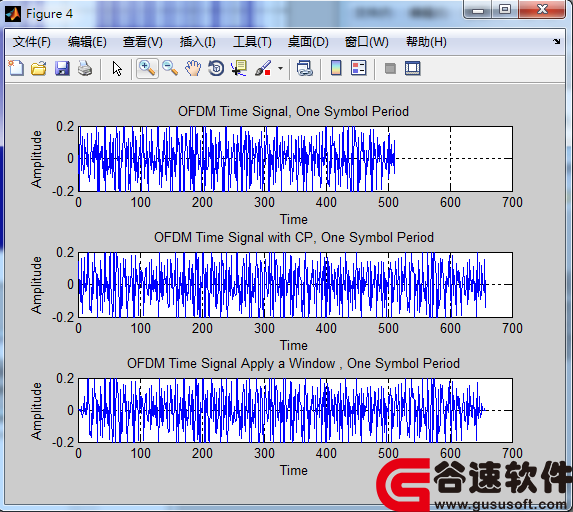Select the Edit Plot arrow tool
The width and height of the screenshot is (573, 512).
pyautogui.click(x=117, y=68)
